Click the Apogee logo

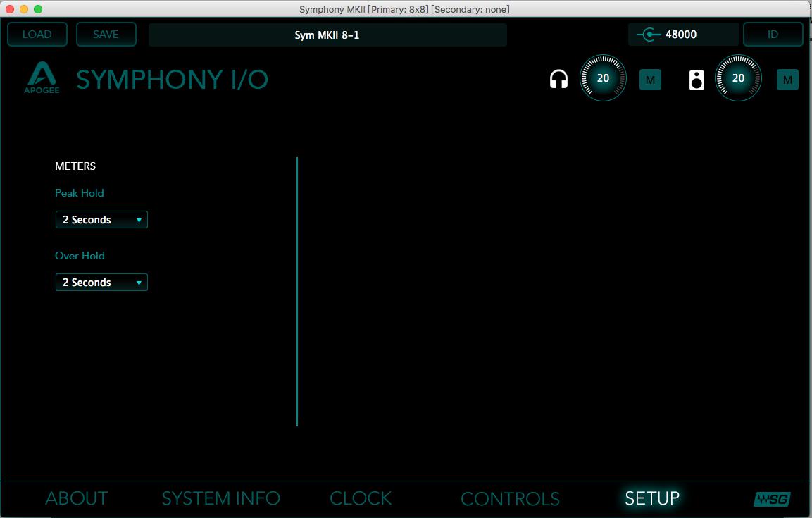coord(42,79)
